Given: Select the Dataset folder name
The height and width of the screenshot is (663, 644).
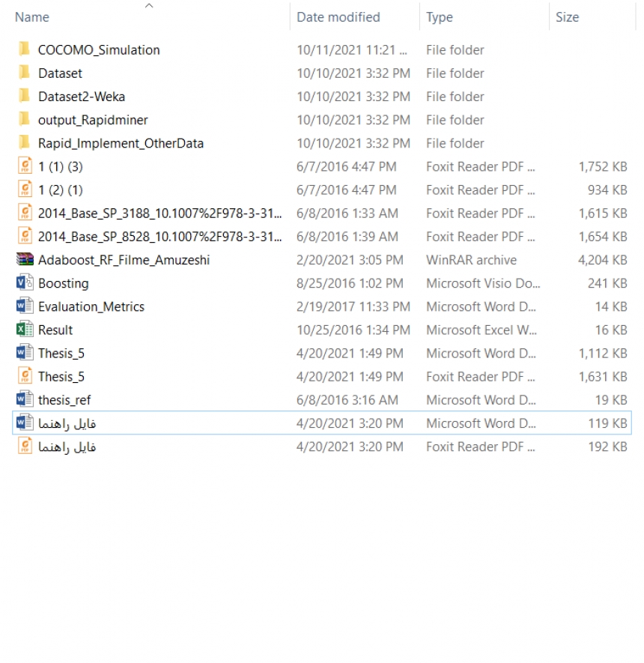Looking at the screenshot, I should (60, 73).
